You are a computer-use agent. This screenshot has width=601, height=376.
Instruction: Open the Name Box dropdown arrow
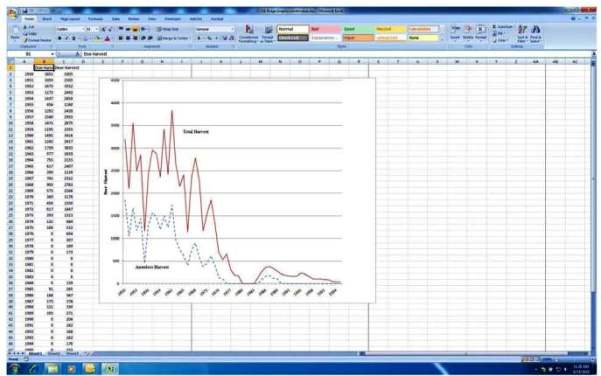52,54
